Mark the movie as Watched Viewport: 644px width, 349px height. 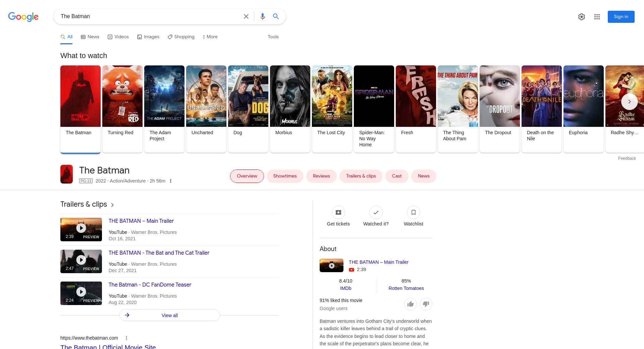pos(376,212)
